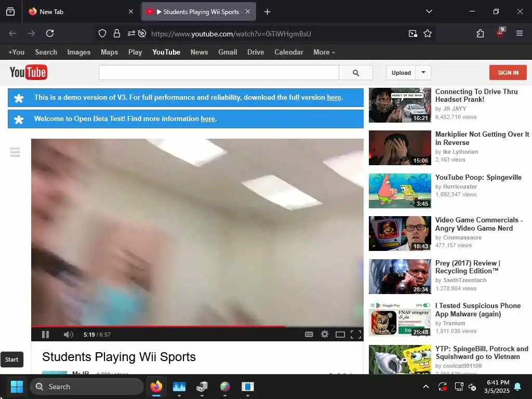
Task: Click the Upload button
Action: (401, 73)
